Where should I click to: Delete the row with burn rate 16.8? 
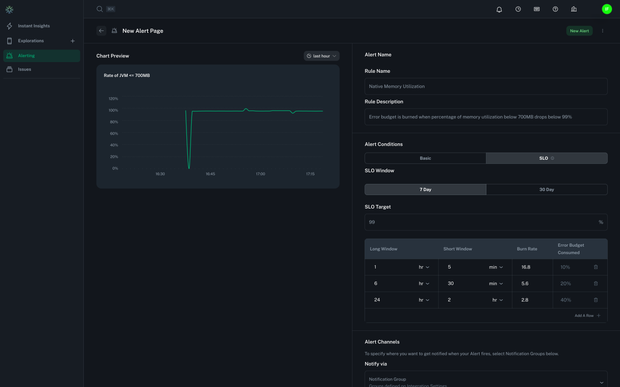click(596, 267)
